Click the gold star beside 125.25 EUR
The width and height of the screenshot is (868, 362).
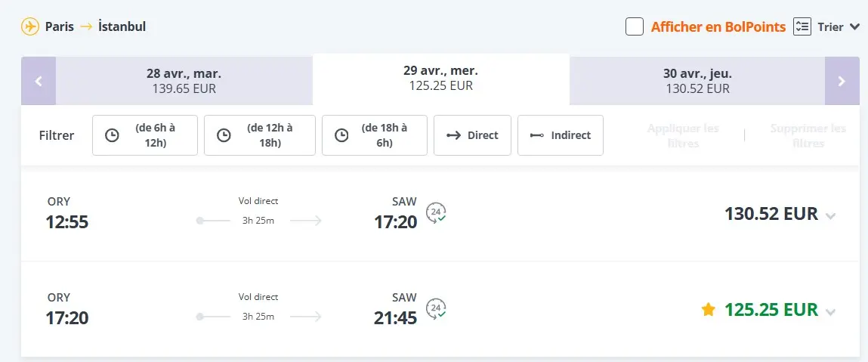(708, 309)
